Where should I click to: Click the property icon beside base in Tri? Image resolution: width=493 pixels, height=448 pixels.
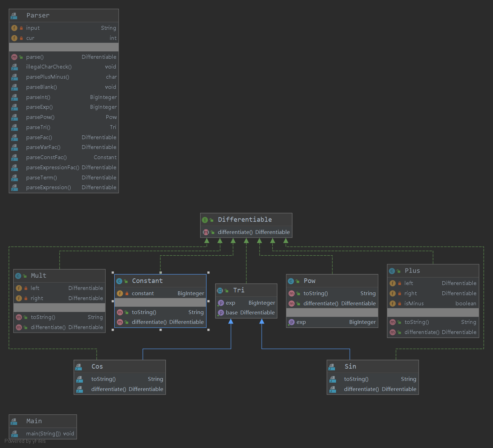pos(221,313)
